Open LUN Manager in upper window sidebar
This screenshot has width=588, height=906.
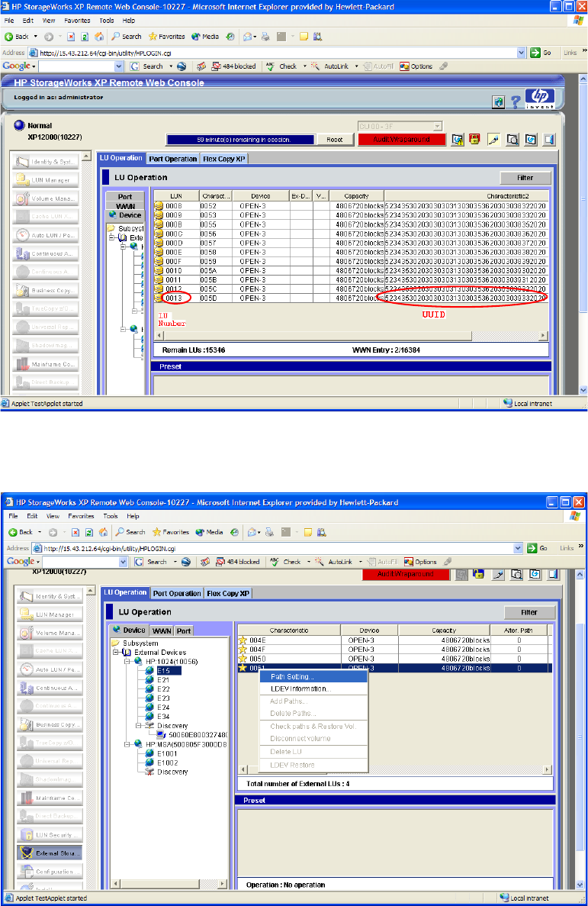click(47, 179)
